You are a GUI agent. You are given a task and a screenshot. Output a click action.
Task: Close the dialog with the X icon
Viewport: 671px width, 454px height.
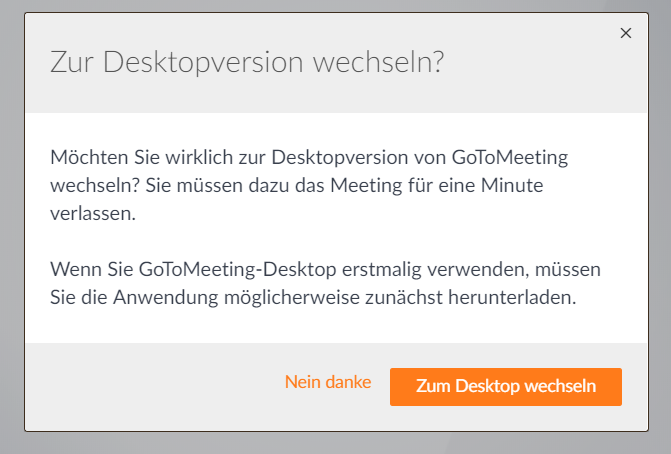(626, 33)
